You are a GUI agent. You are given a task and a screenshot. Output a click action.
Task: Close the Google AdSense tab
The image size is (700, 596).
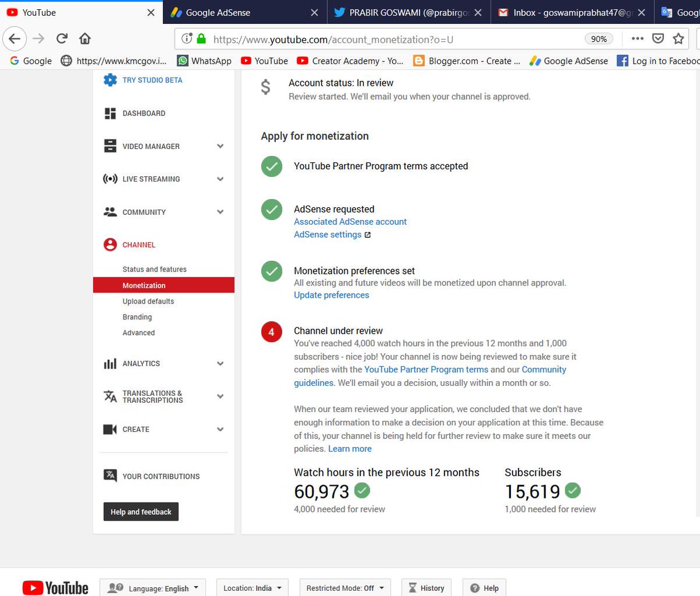click(314, 12)
